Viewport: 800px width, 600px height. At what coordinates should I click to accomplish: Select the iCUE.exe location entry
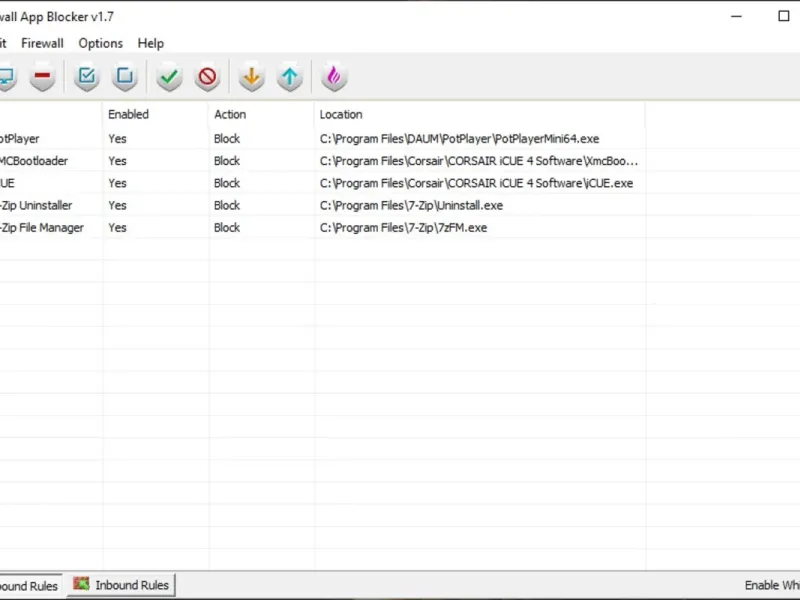pos(476,183)
